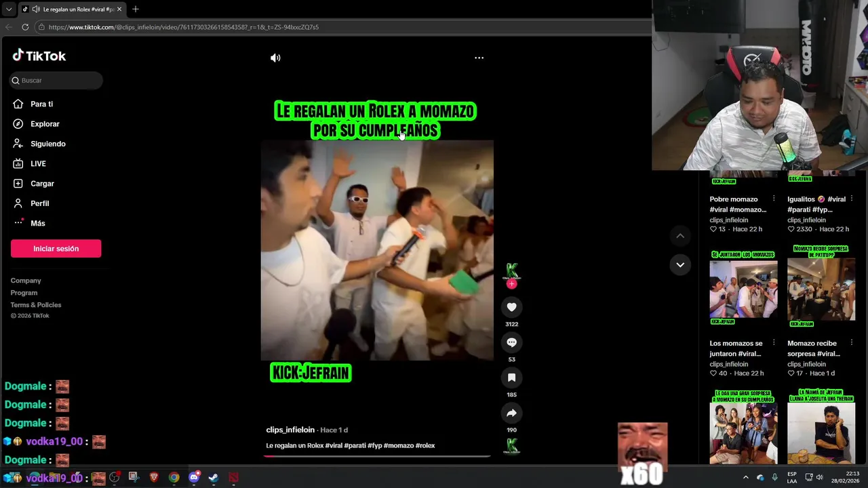Open clips_infieloin profile link under video

(x=290, y=430)
